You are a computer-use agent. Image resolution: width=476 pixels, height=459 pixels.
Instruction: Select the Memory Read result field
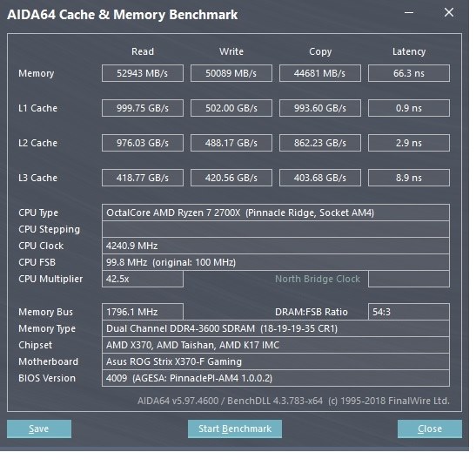(x=143, y=73)
